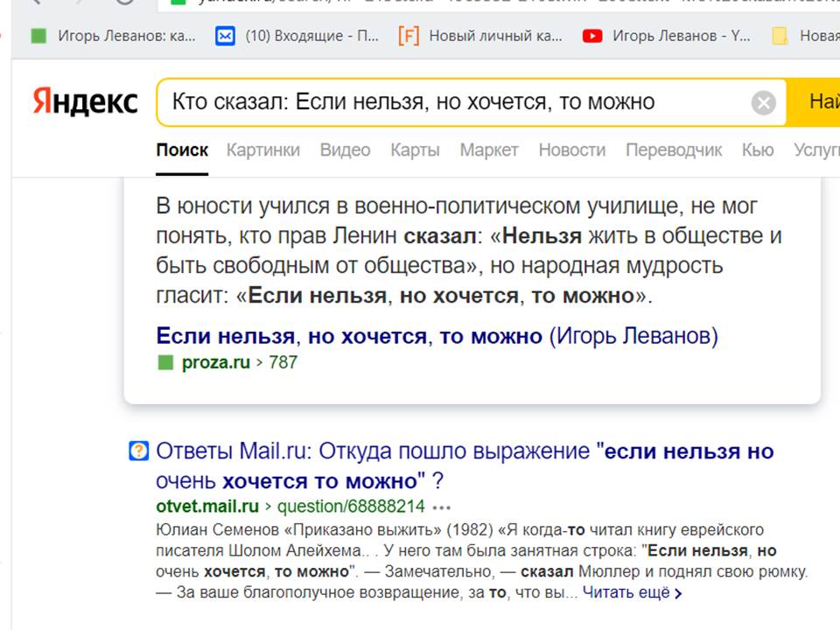The image size is (840, 630).
Task: Open the Услуги tab
Action: coord(816,150)
